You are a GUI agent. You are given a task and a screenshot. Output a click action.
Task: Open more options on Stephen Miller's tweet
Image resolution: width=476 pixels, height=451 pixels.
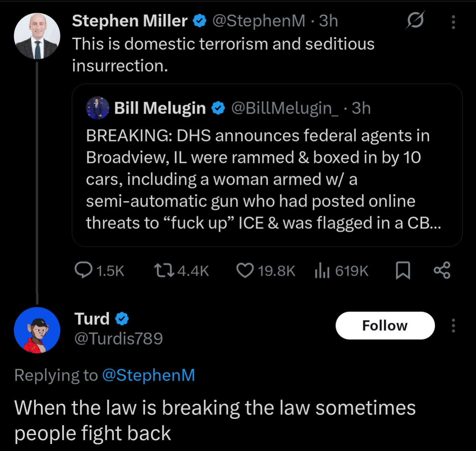[x=454, y=22]
